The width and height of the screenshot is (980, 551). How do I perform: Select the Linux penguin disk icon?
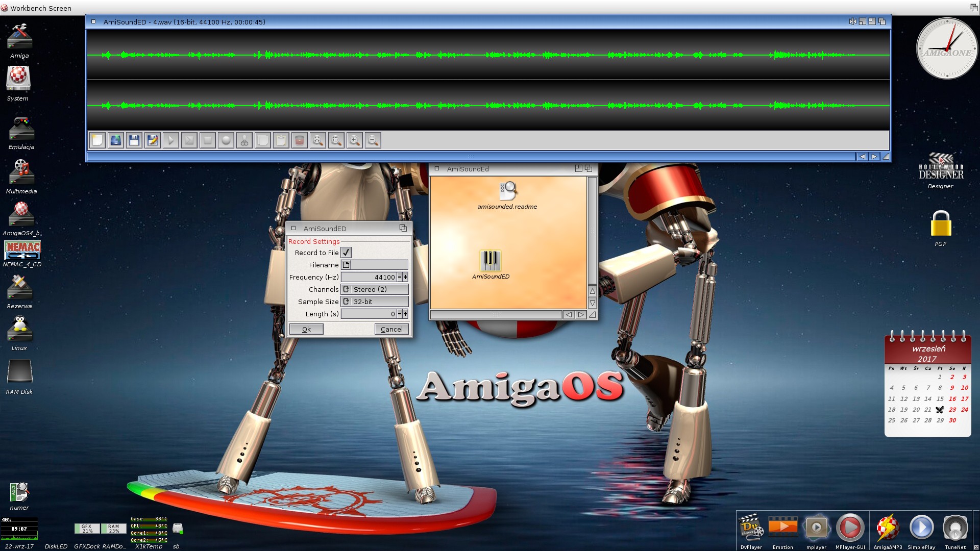pos(19,333)
